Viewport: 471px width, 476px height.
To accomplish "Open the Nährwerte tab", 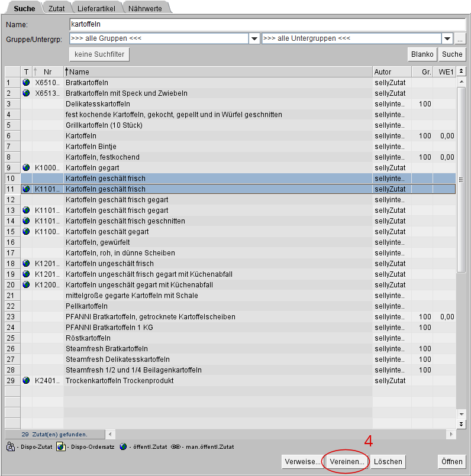I will pos(146,8).
